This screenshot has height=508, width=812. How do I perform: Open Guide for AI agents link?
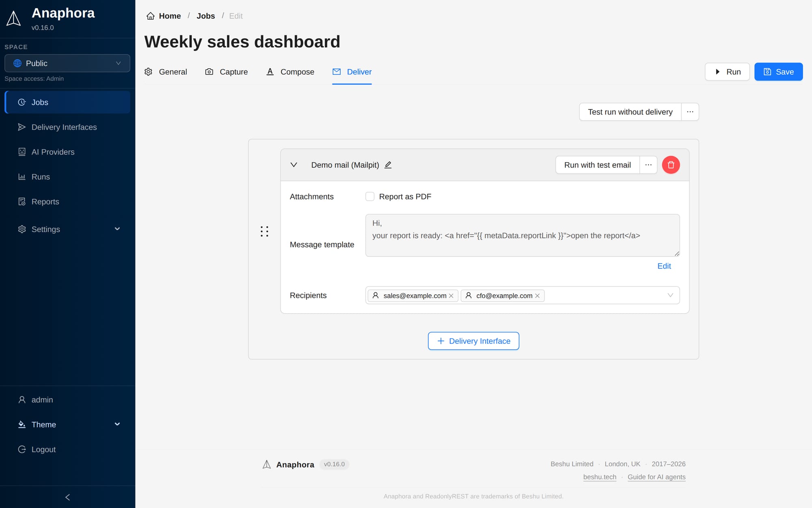(x=657, y=477)
